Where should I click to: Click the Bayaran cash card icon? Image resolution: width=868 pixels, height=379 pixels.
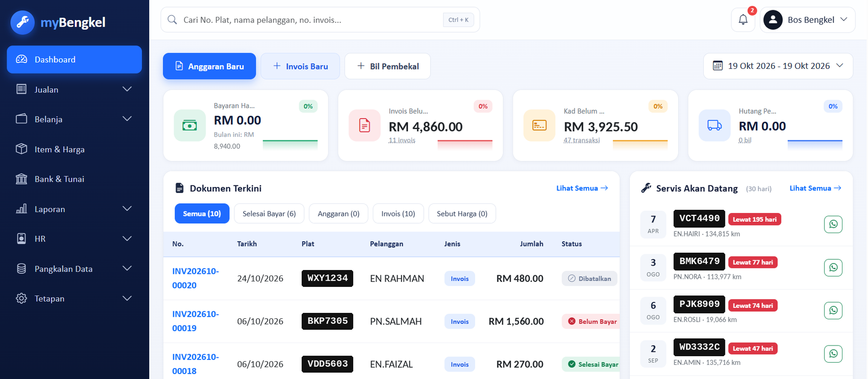[190, 125]
